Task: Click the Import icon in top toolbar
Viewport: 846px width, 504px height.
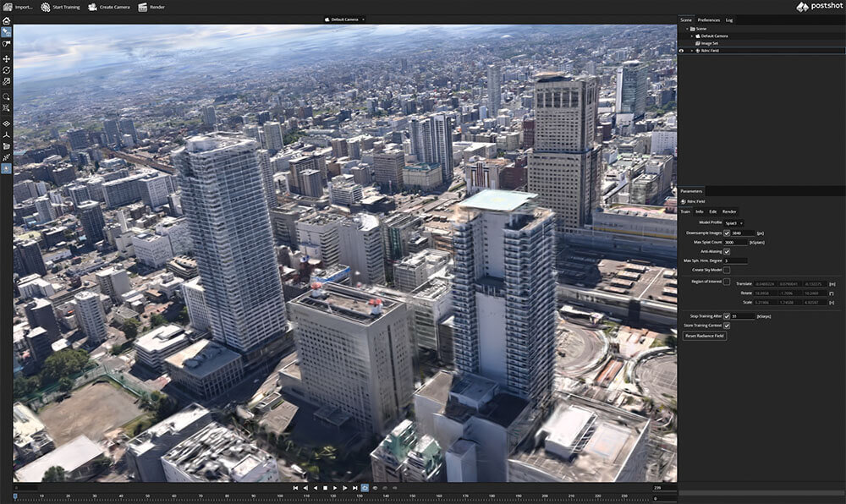Action: (7, 7)
